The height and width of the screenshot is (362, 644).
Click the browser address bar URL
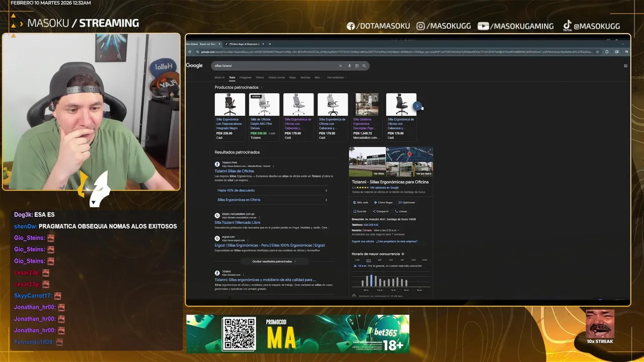(396, 51)
